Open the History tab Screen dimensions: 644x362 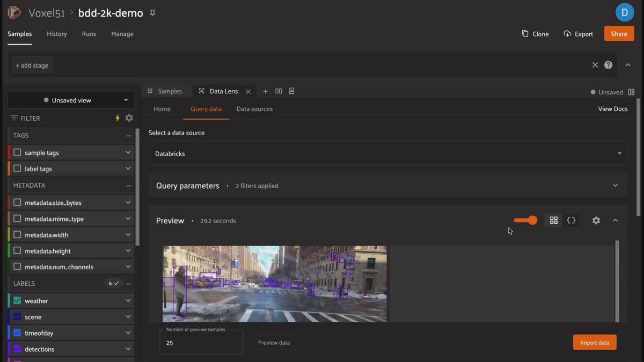pyautogui.click(x=57, y=34)
